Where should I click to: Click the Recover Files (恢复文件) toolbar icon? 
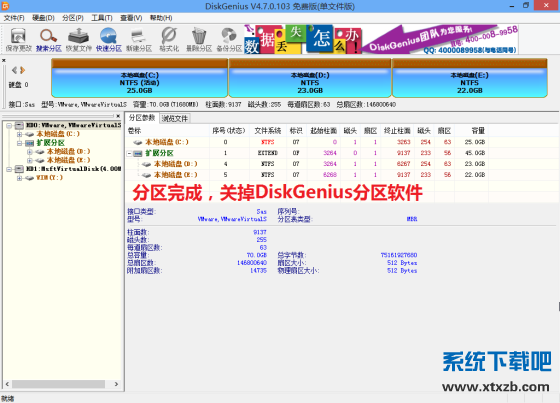(x=79, y=39)
